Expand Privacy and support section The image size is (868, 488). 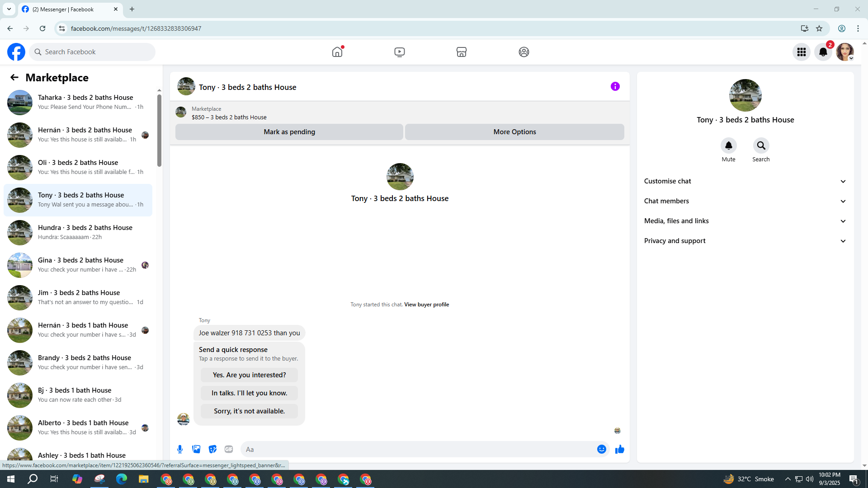click(745, 241)
